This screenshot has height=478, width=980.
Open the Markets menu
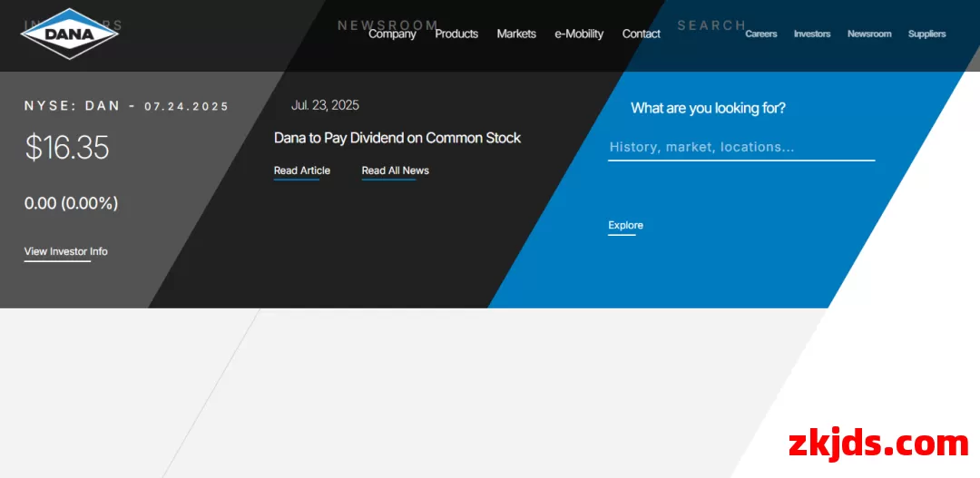click(516, 34)
